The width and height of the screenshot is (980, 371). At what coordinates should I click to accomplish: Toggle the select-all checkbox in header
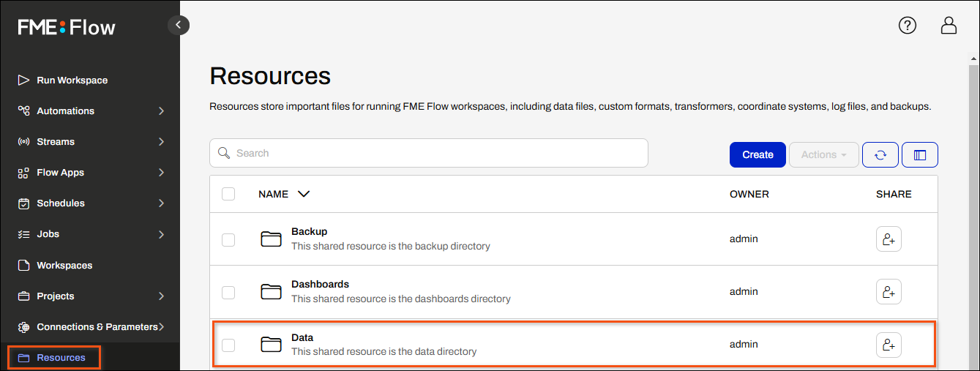click(228, 194)
